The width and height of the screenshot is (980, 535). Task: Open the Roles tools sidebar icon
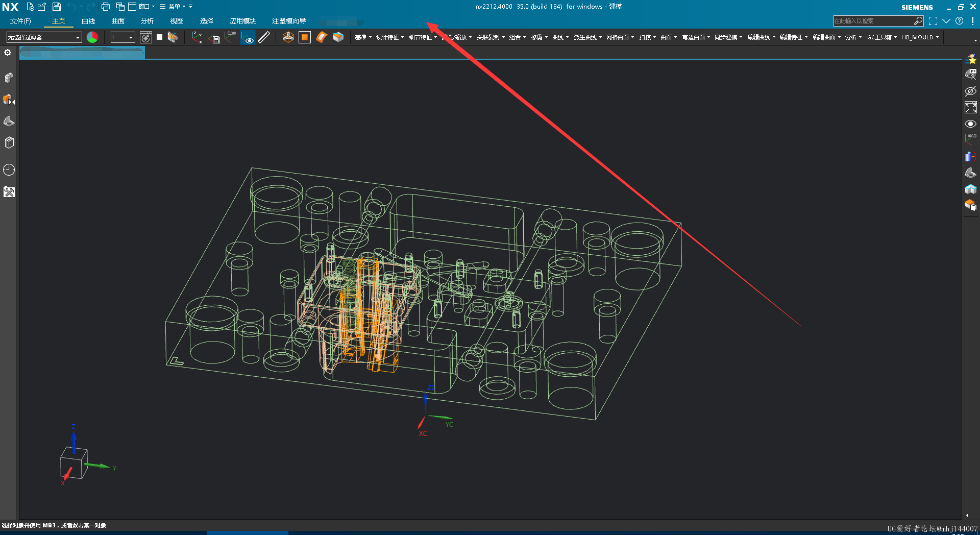[9, 192]
